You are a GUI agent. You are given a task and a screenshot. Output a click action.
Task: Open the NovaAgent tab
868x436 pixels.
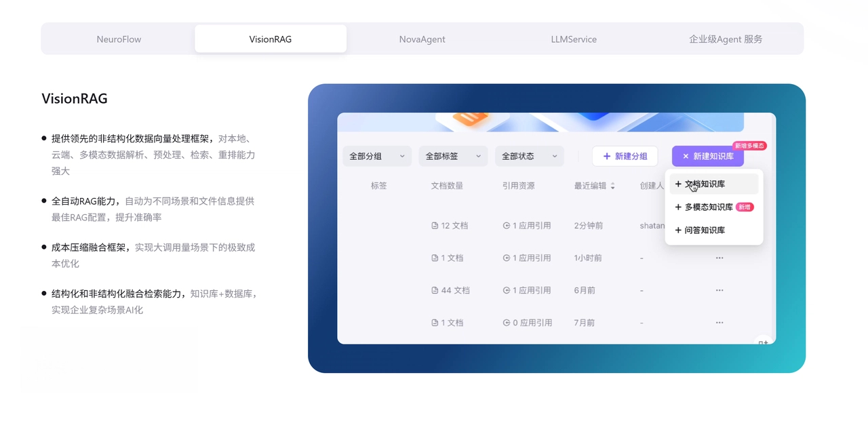(422, 39)
